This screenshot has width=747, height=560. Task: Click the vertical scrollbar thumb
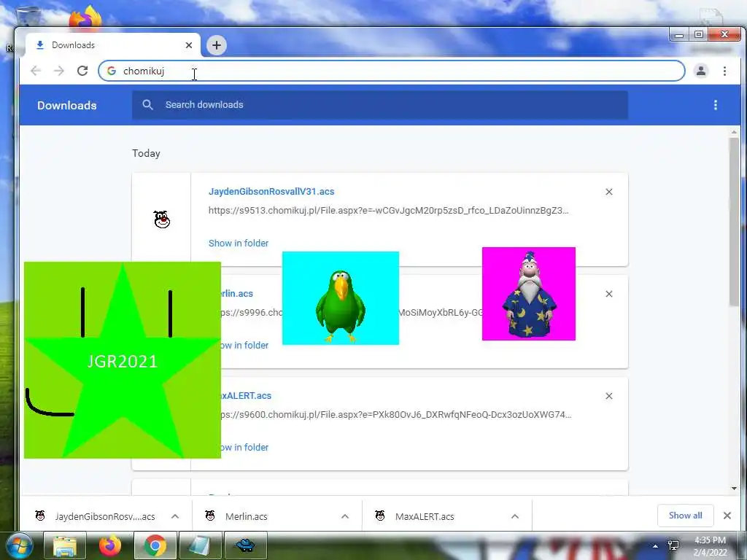[734, 222]
